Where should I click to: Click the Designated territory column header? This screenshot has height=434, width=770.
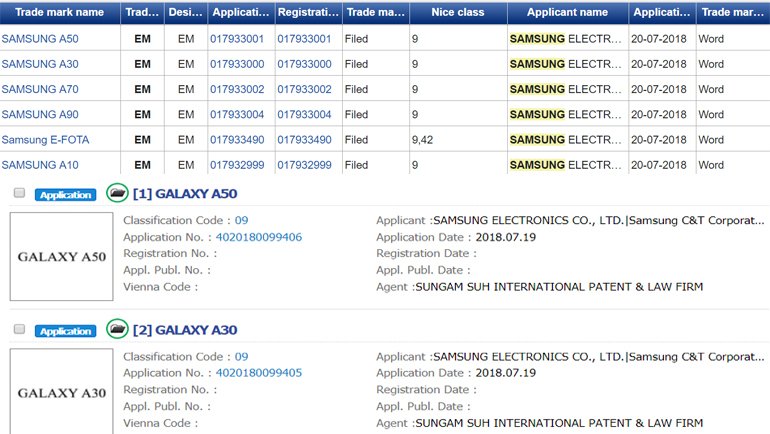[186, 12]
